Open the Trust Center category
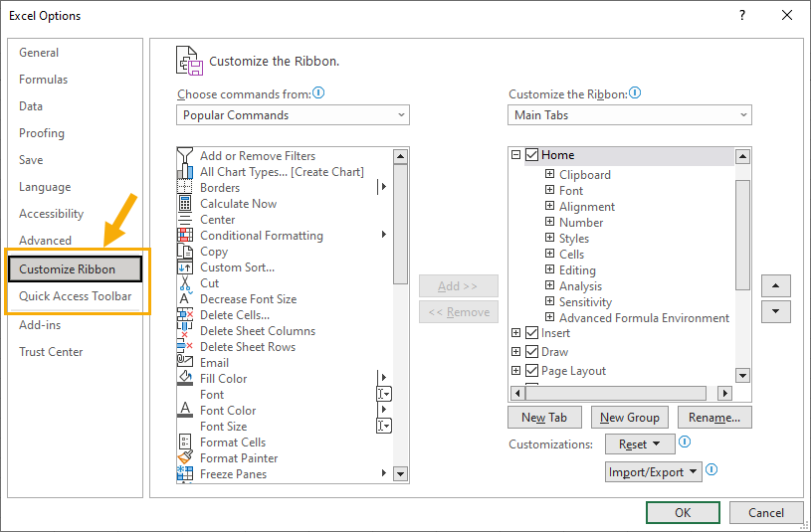811x532 pixels. [x=51, y=352]
